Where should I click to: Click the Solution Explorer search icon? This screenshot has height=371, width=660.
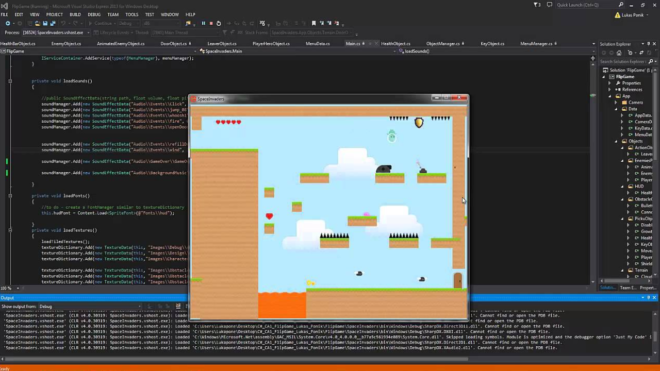(x=651, y=61)
